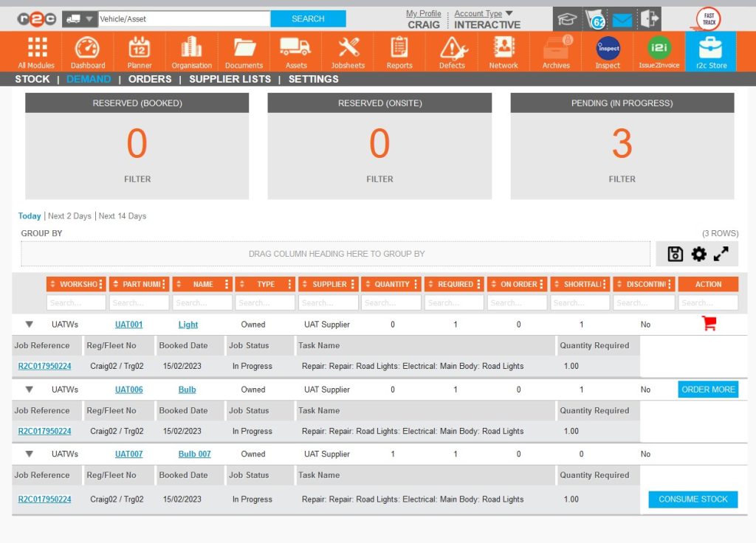The image size is (756, 543).
Task: Open the Planner calendar module
Action: point(140,52)
